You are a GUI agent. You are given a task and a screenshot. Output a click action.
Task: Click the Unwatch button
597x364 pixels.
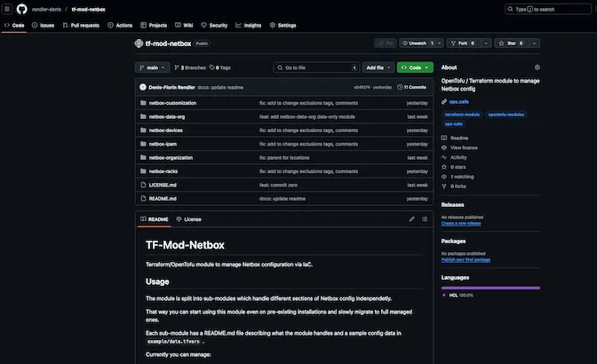point(418,44)
